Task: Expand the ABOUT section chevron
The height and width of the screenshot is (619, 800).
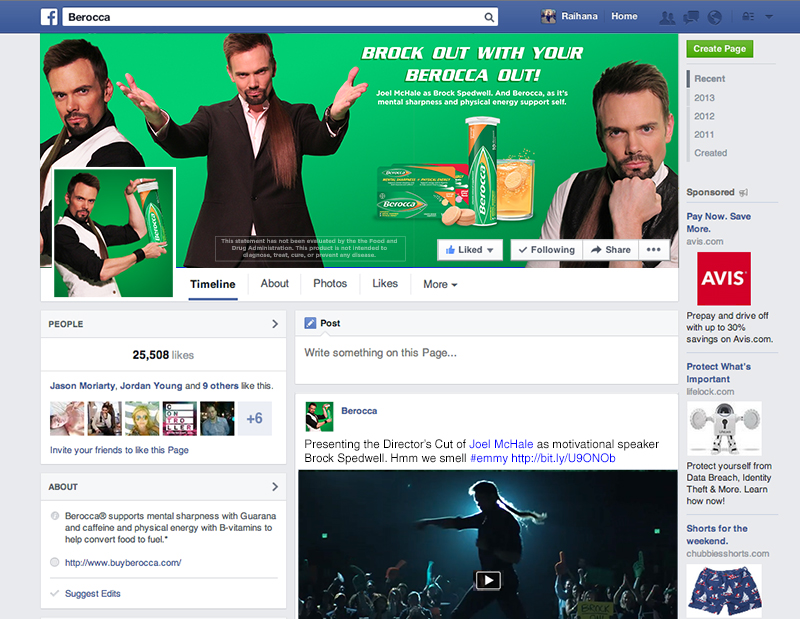Action: (x=275, y=486)
